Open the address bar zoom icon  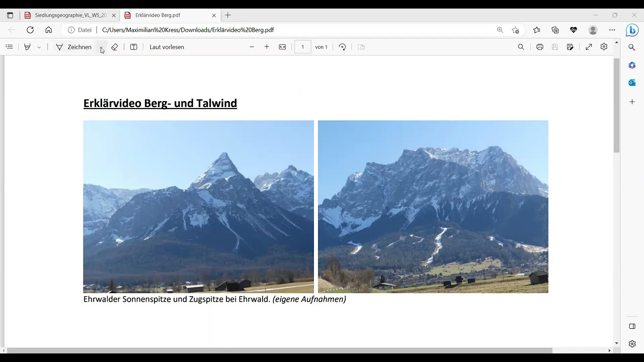pyautogui.click(x=500, y=30)
